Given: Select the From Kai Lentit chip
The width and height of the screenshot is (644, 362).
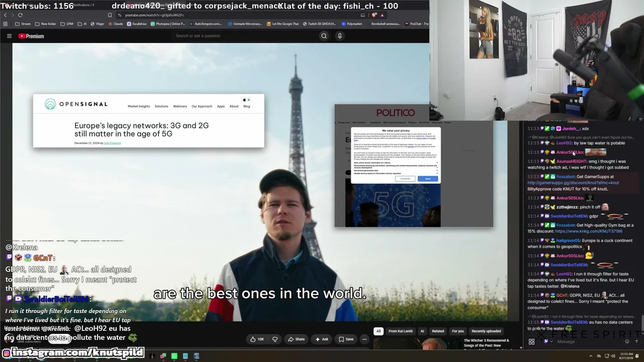Looking at the screenshot, I should pos(400,331).
